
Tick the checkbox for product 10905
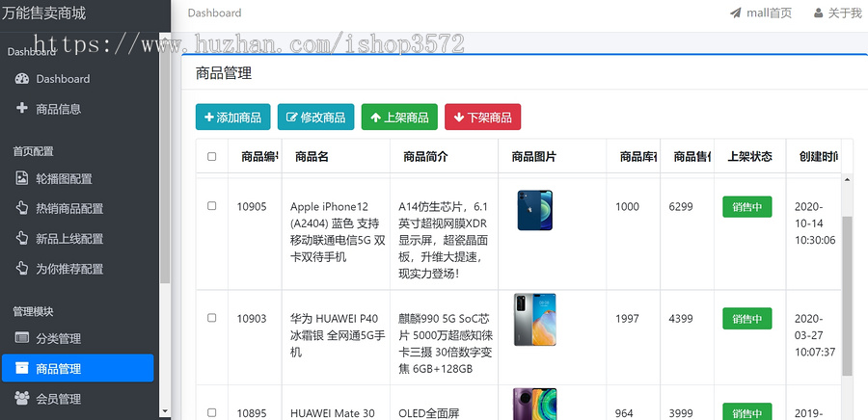click(x=212, y=206)
